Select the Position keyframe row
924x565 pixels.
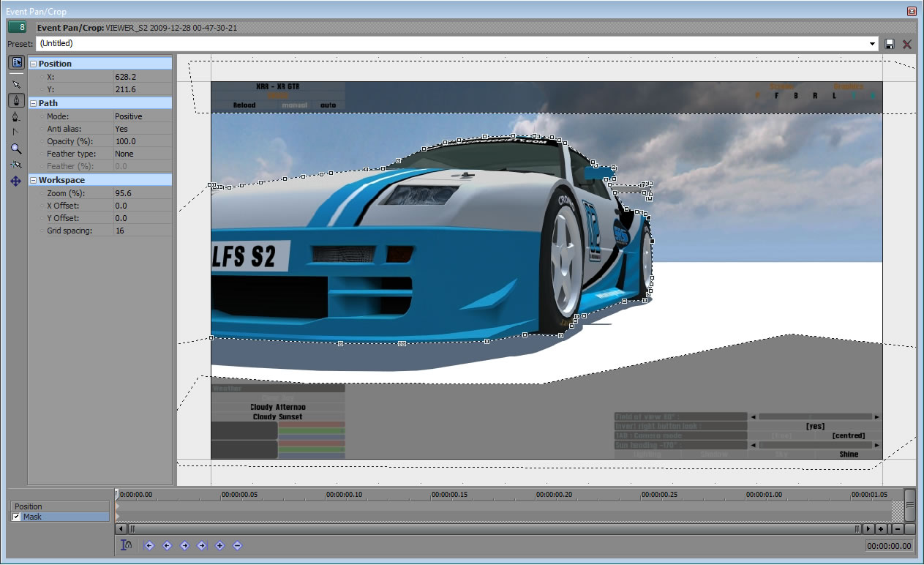[x=60, y=506]
